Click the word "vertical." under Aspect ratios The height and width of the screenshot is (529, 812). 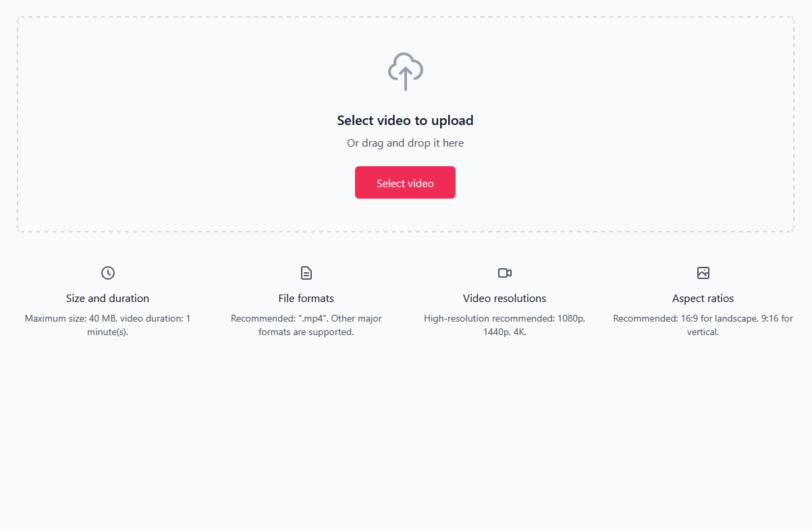(x=703, y=332)
